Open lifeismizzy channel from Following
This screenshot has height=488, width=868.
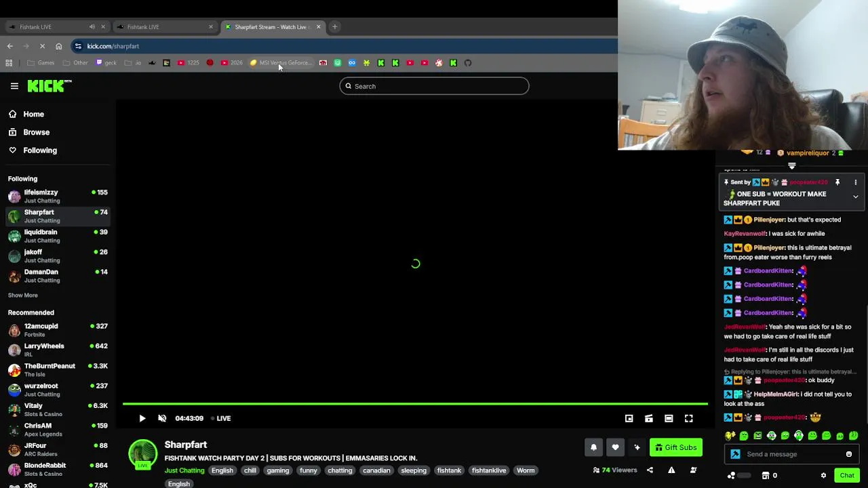[58, 196]
